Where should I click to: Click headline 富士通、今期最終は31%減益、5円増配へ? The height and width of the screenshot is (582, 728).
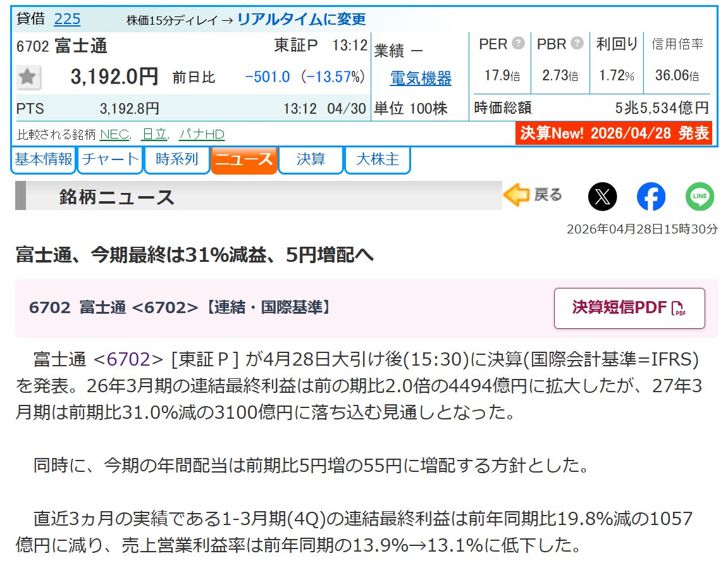(x=195, y=255)
